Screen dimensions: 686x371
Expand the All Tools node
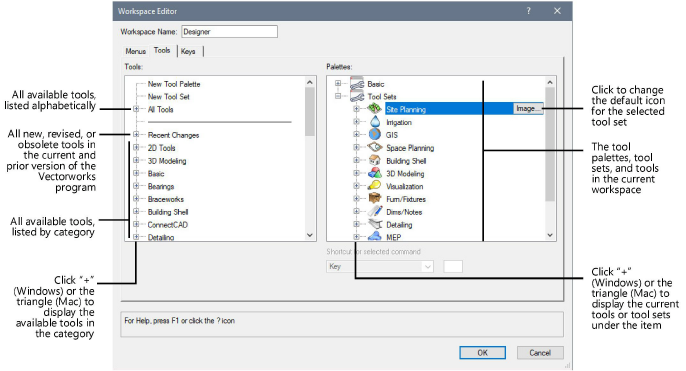pos(136,109)
